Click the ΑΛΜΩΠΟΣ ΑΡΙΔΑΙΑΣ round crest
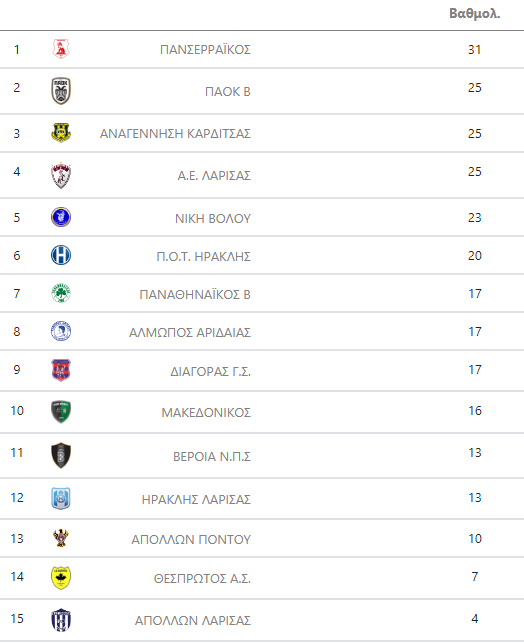The image size is (524, 643). coord(61,331)
